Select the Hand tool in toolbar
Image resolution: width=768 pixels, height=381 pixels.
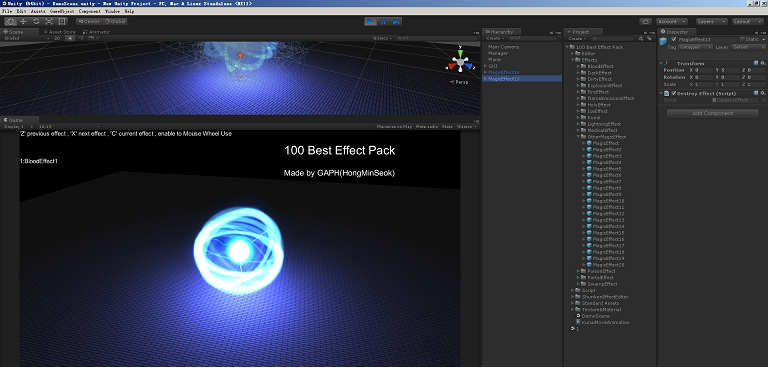click(10, 22)
